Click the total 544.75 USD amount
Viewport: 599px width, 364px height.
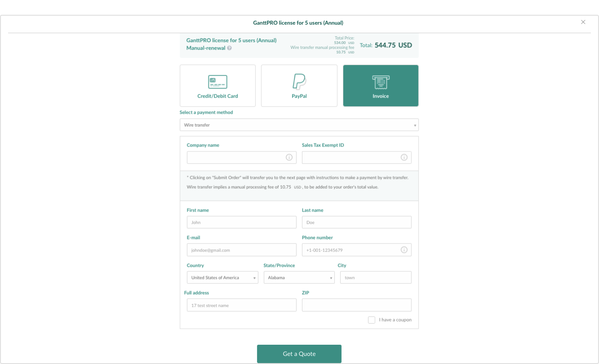[x=394, y=45]
